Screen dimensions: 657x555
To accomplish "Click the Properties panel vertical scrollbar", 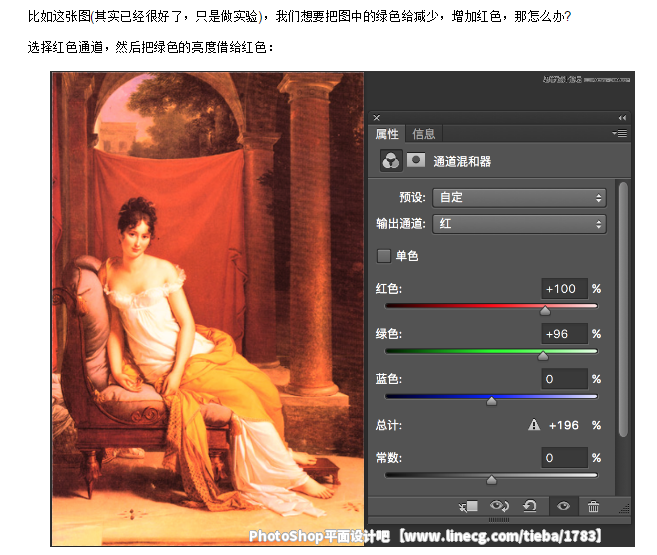I will pos(623,310).
